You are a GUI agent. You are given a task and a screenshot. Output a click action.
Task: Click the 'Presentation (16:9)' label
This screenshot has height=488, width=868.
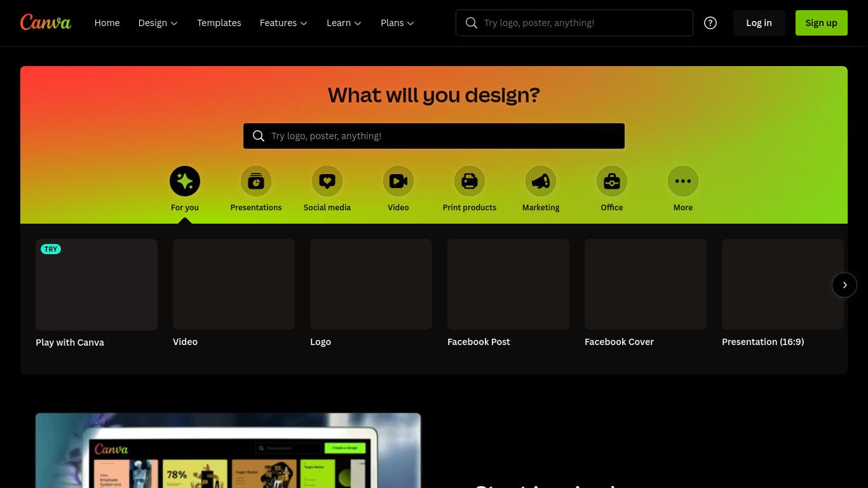coord(763,342)
